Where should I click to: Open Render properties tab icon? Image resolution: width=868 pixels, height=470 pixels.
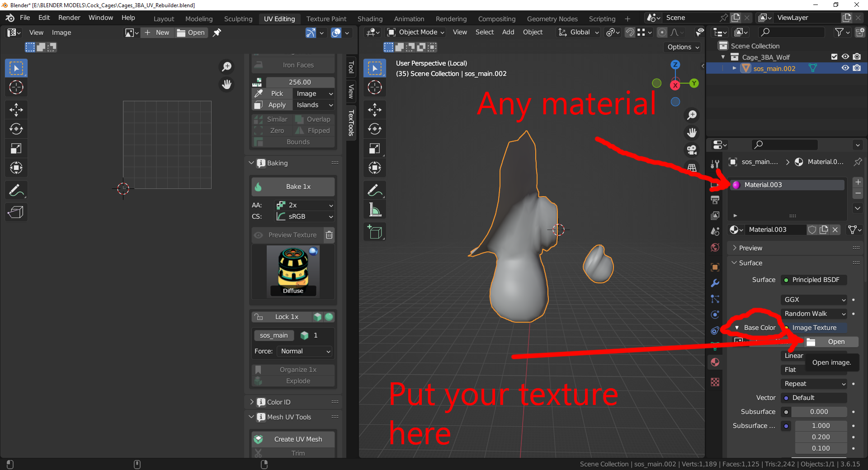tap(715, 185)
